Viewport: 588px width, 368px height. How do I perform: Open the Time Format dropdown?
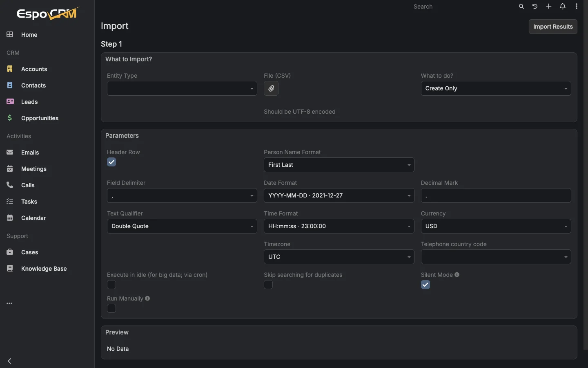point(339,226)
